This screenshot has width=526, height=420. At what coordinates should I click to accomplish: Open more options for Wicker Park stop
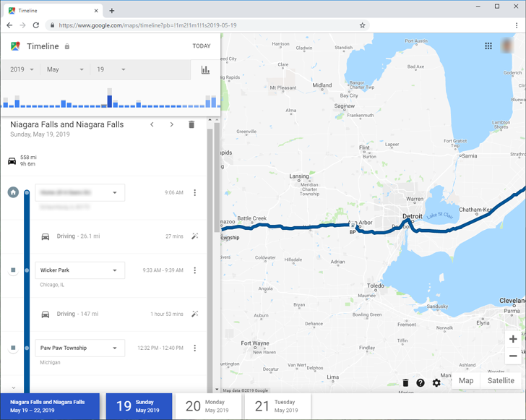pos(194,270)
